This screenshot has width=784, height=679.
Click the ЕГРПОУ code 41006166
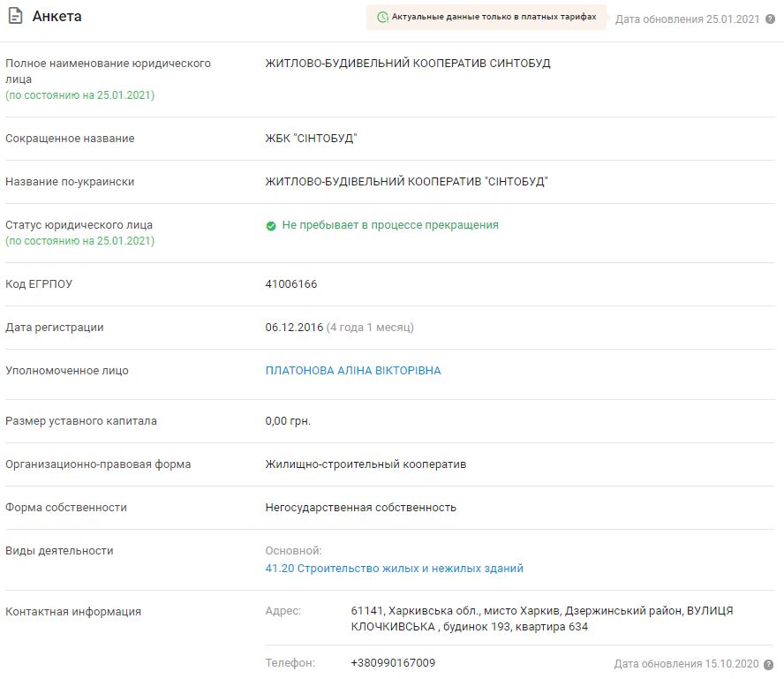[x=291, y=284]
